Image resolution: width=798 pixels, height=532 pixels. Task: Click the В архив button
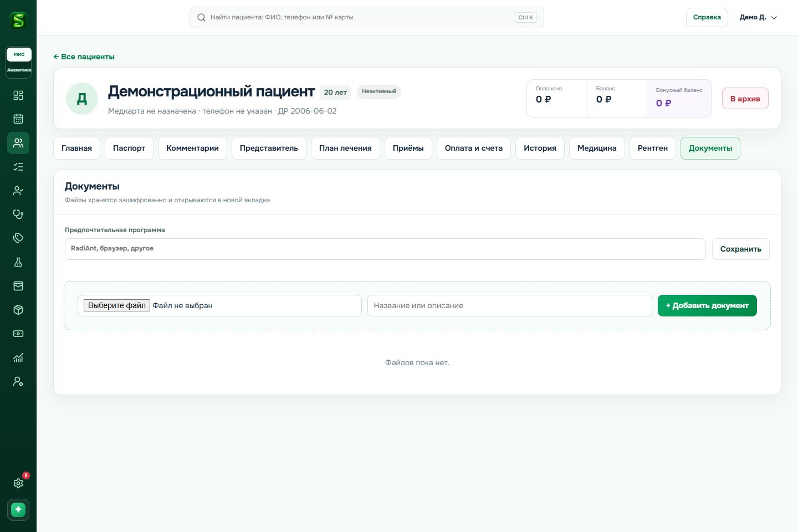(x=745, y=99)
